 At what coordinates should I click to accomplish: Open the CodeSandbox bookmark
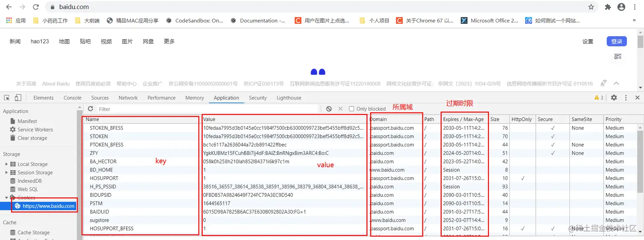194,20
